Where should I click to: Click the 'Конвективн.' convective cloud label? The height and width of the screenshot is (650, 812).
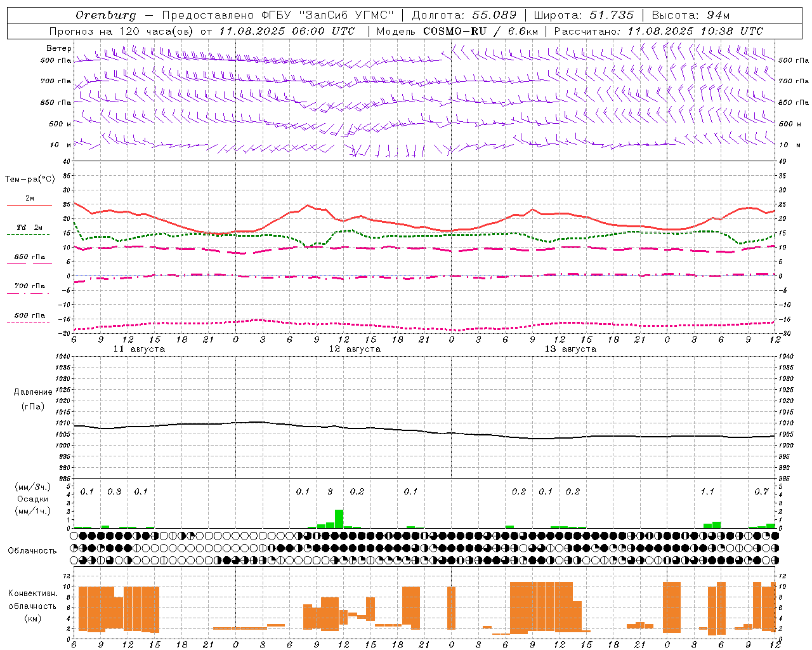pos(32,594)
